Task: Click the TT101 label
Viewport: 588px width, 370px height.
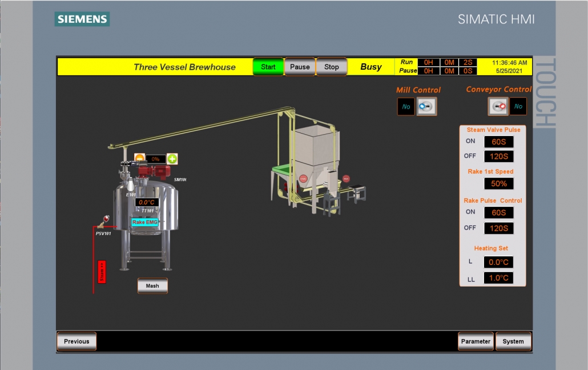Action: (147, 211)
